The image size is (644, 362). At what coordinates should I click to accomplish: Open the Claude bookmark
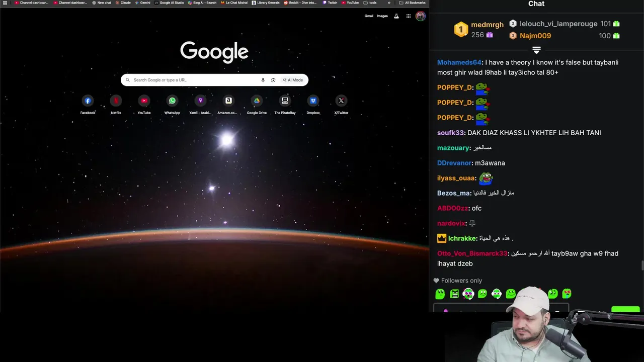pos(123,3)
